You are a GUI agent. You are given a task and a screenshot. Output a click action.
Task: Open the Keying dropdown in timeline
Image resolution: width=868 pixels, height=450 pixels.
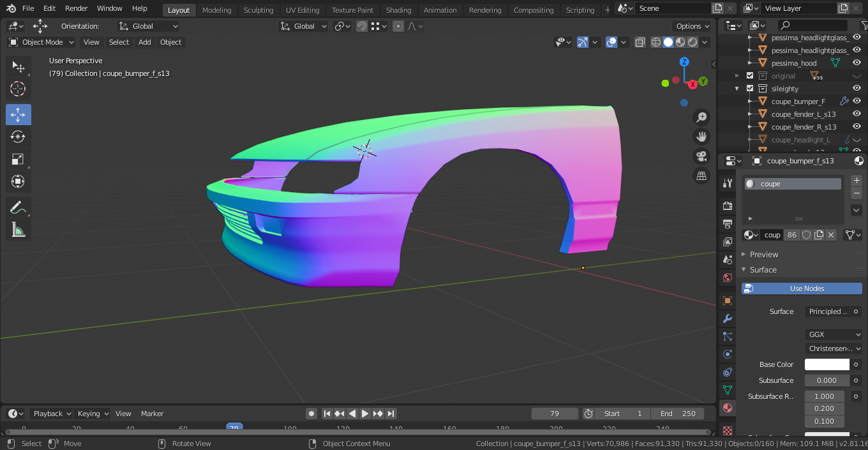[x=93, y=414]
